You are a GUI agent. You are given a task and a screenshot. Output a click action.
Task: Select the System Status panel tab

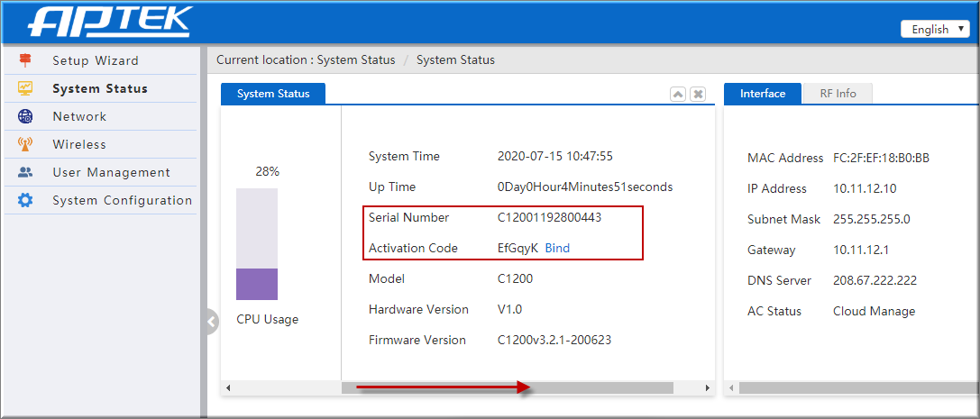pyautogui.click(x=273, y=94)
